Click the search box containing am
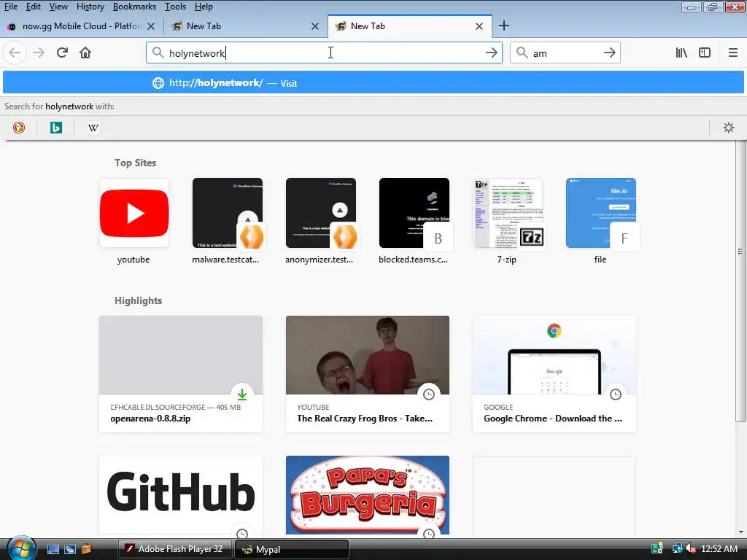 (565, 52)
